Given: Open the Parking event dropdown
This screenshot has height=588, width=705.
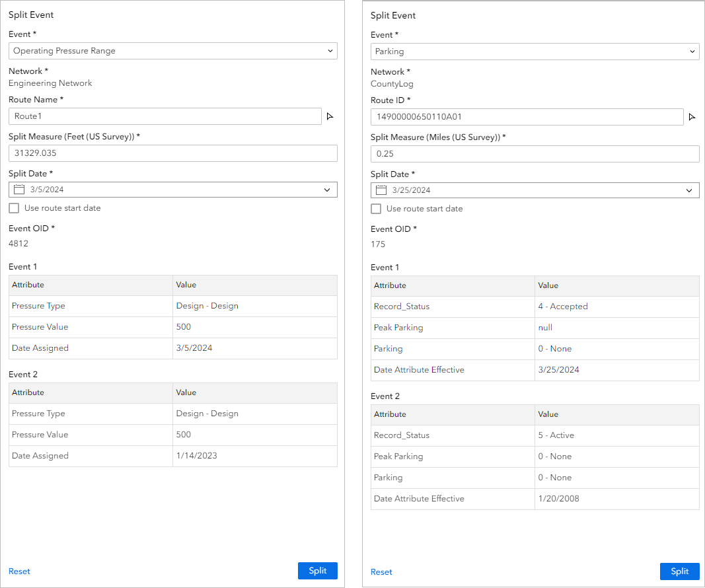Looking at the screenshot, I should tap(535, 52).
